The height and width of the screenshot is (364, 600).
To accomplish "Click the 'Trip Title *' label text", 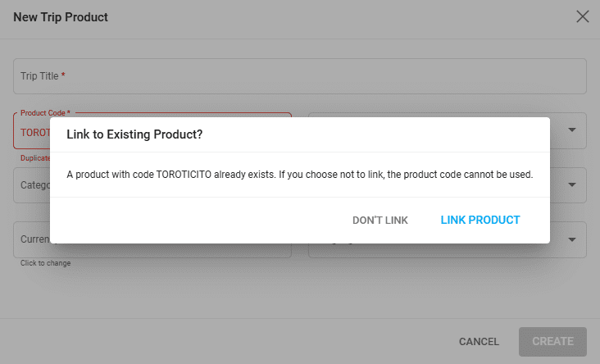I will point(43,75).
